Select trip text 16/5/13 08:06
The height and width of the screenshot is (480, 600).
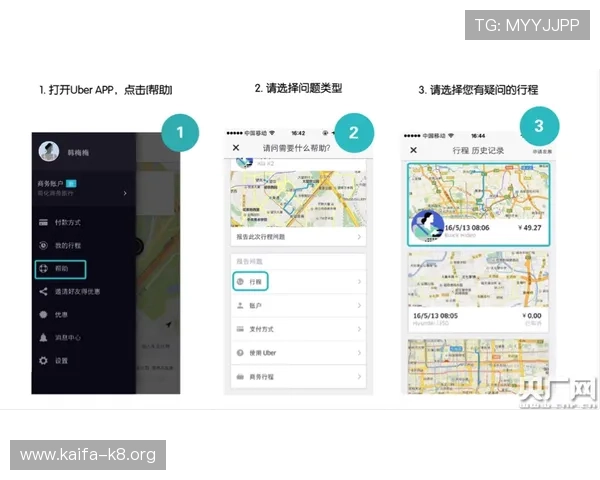point(467,228)
